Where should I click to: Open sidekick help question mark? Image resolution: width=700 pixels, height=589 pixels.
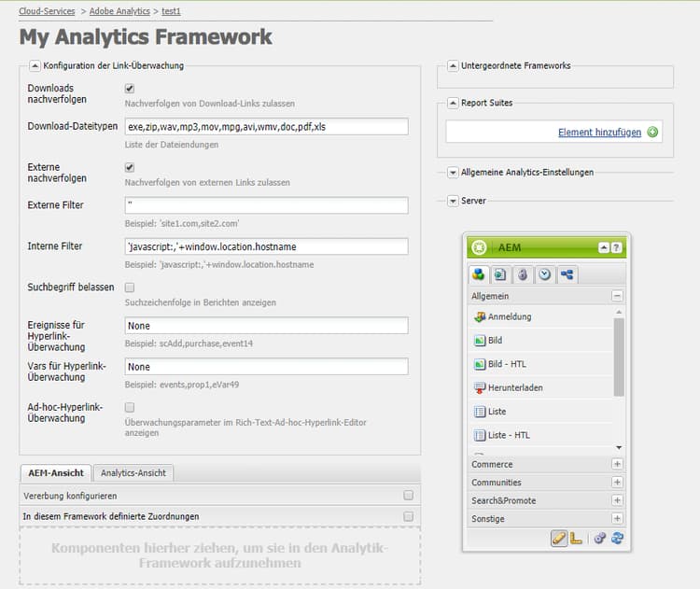point(616,247)
